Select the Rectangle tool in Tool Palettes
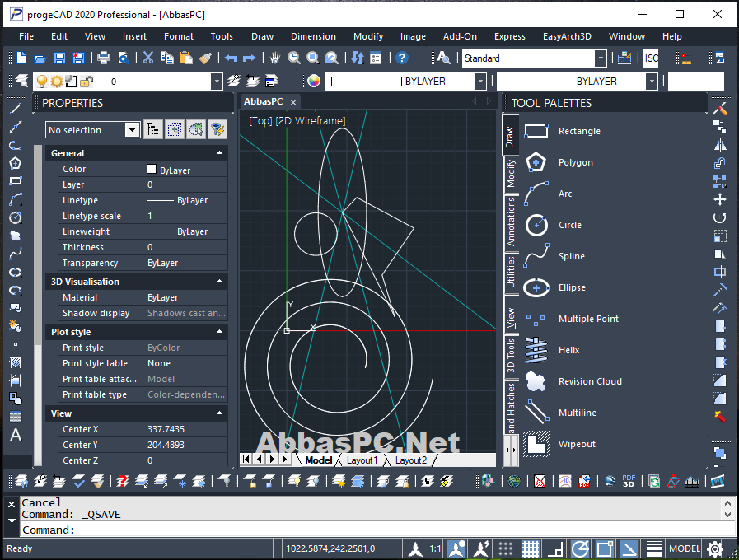The height and width of the screenshot is (560, 739). 564,131
